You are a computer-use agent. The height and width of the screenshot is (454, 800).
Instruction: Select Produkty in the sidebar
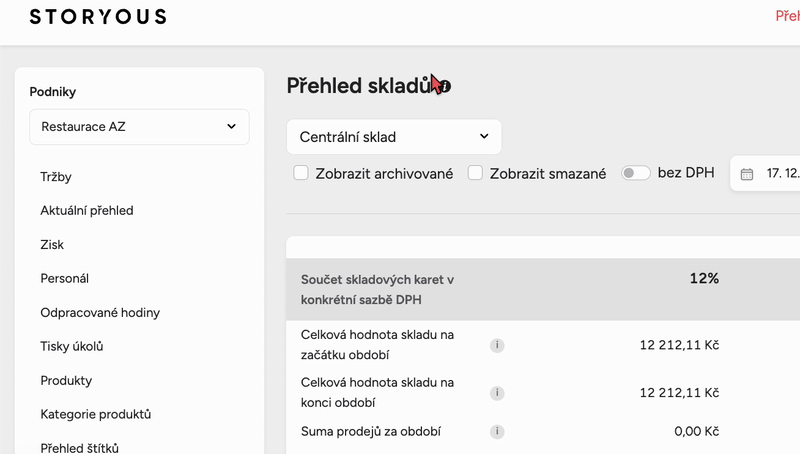point(66,380)
